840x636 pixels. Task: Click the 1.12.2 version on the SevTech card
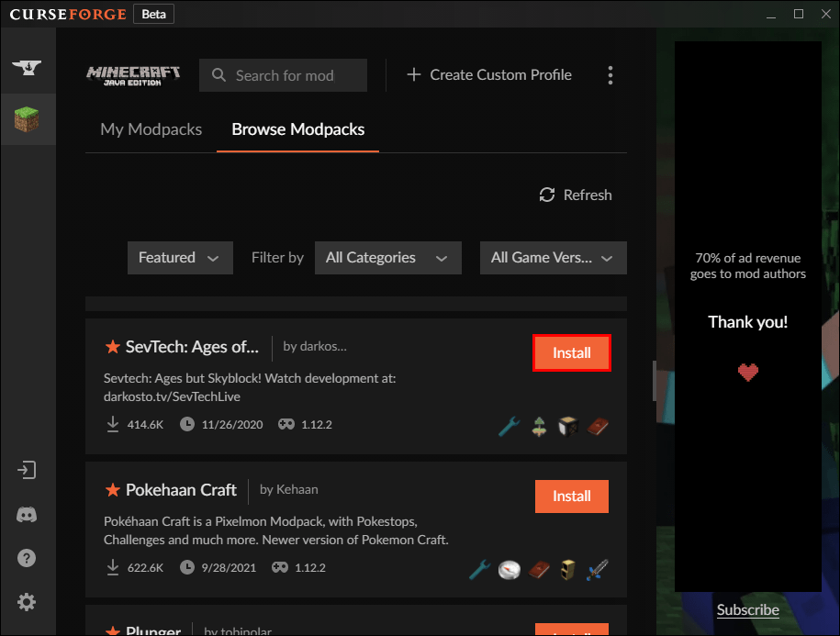(317, 425)
